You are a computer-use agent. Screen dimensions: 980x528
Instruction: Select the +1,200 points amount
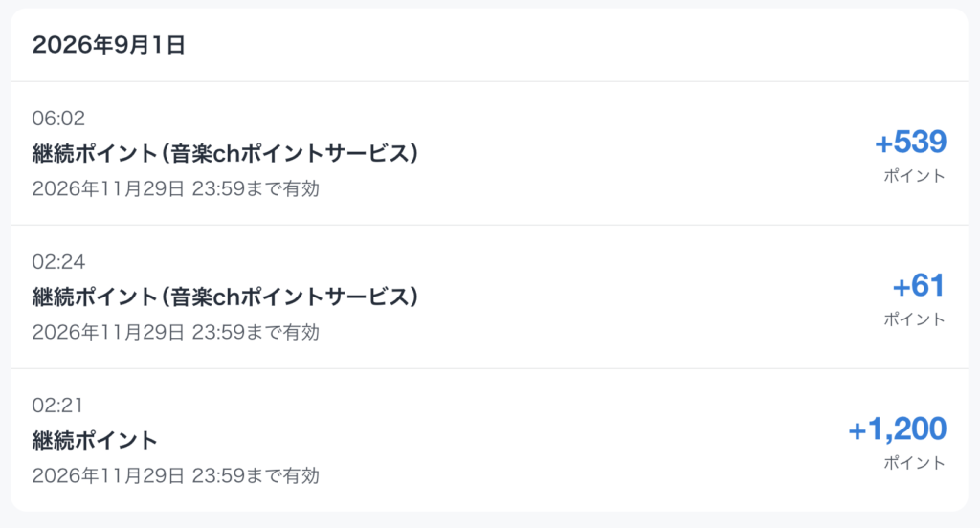tap(897, 429)
